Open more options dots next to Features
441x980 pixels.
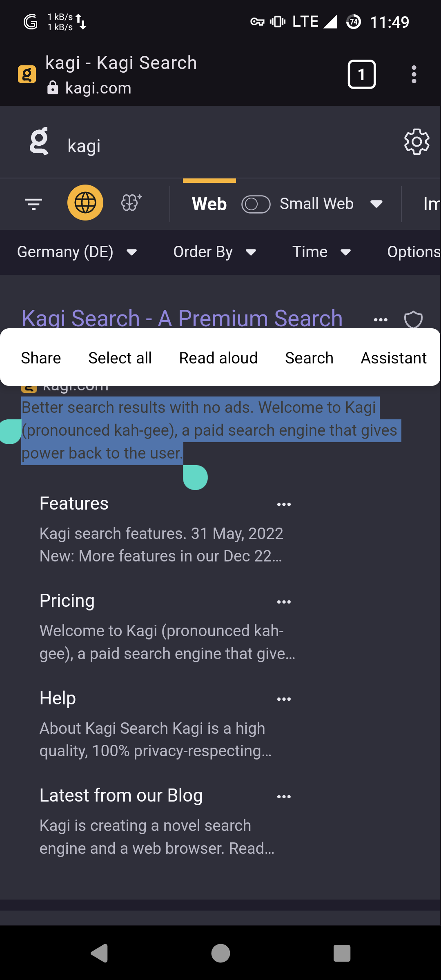[284, 504]
